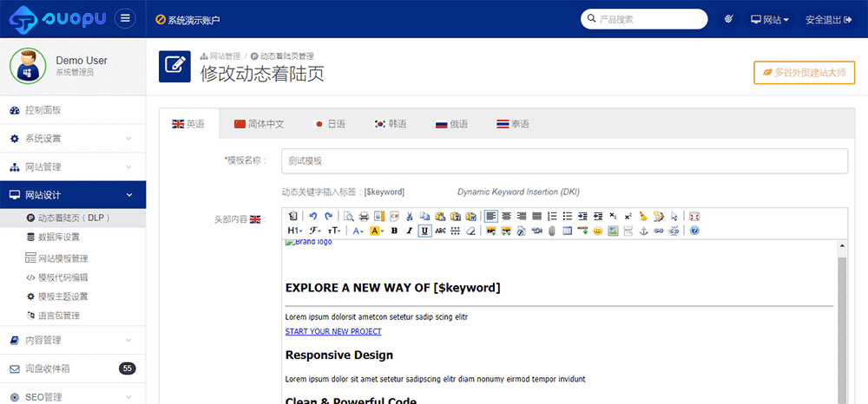Click the undo icon in editor toolbar

[312, 216]
